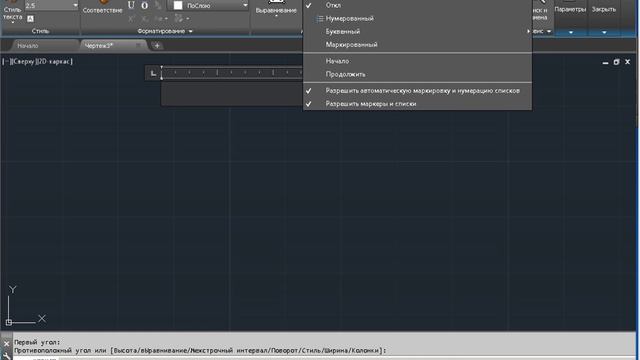The image size is (640, 360).
Task: Open the Text style (Стиль текста) gallery
Action: click(13, 12)
